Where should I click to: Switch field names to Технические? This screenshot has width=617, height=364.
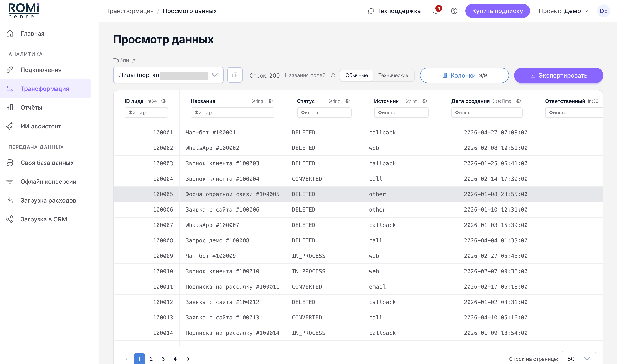pyautogui.click(x=393, y=75)
